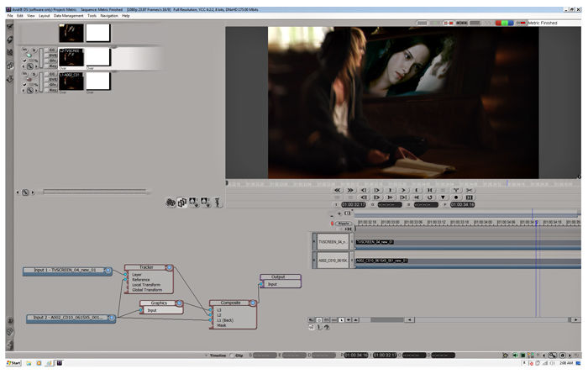Select the fourth (cubes) icon in the left sidebar
588x374 pixels.
[10, 66]
